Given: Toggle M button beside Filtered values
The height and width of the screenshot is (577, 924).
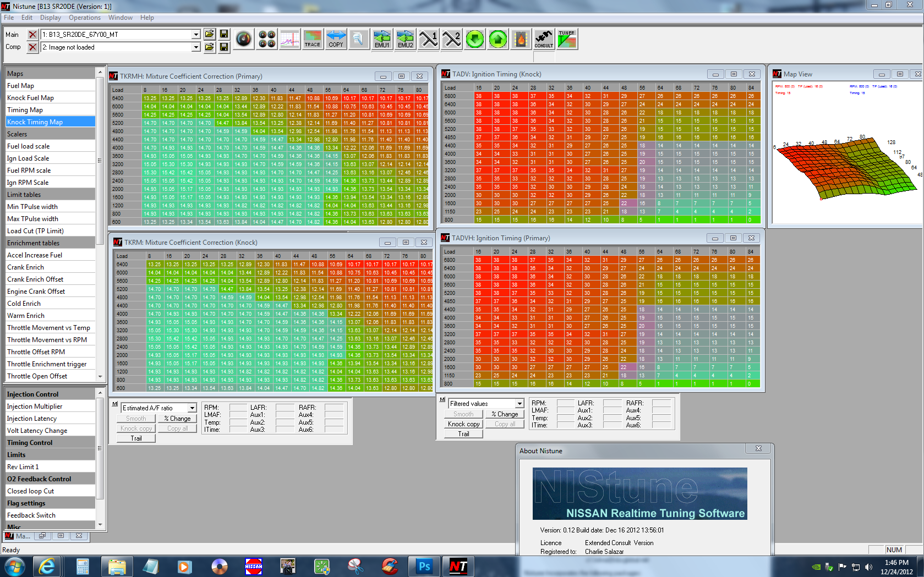Looking at the screenshot, I should pyautogui.click(x=442, y=400).
